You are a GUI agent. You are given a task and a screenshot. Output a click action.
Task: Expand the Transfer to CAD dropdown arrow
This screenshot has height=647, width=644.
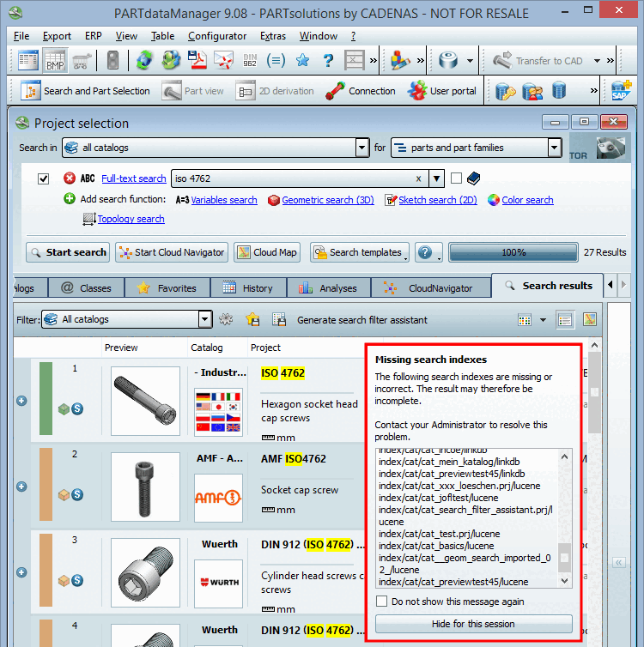point(597,61)
